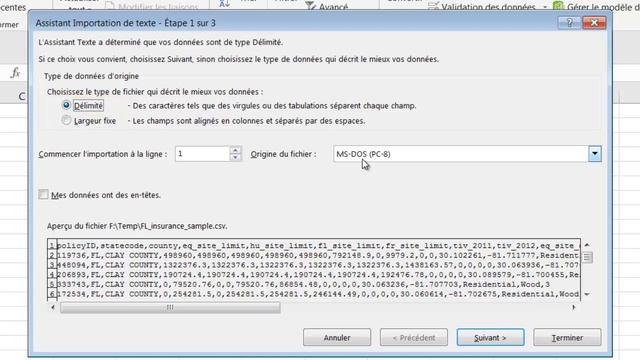This screenshot has width=640, height=360.
Task: Click the preview vertical scroll down arrow
Action: click(587, 294)
